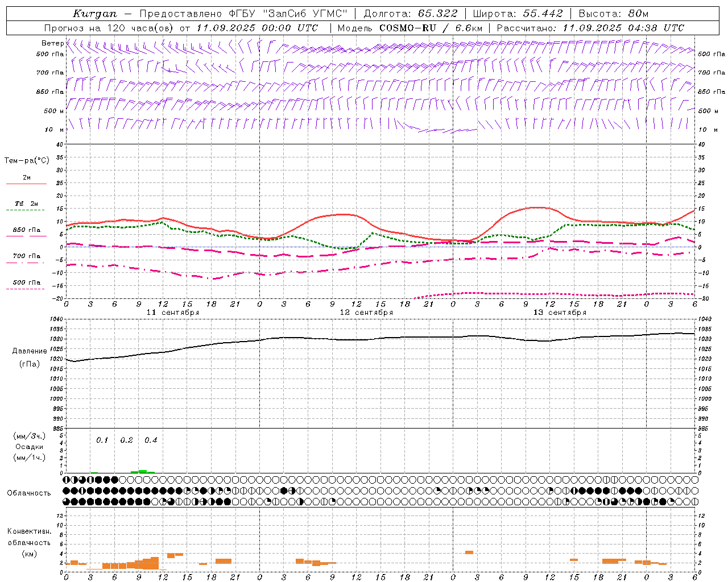
Task: Click the "Высота: 80м" header value
Action: (614, 14)
